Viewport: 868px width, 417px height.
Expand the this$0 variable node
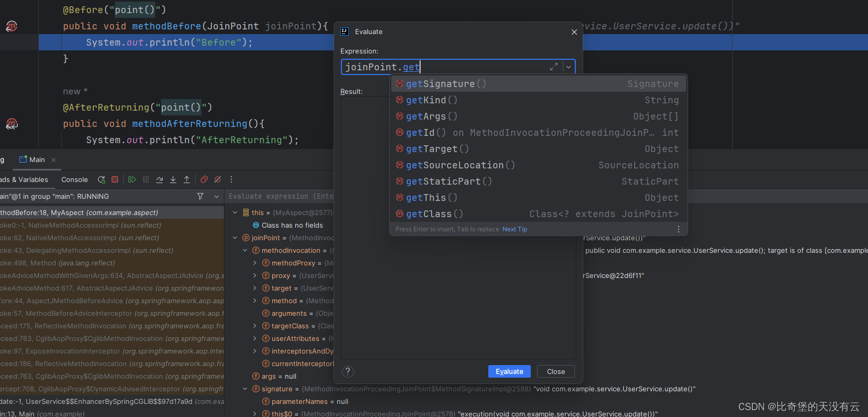[x=255, y=414]
